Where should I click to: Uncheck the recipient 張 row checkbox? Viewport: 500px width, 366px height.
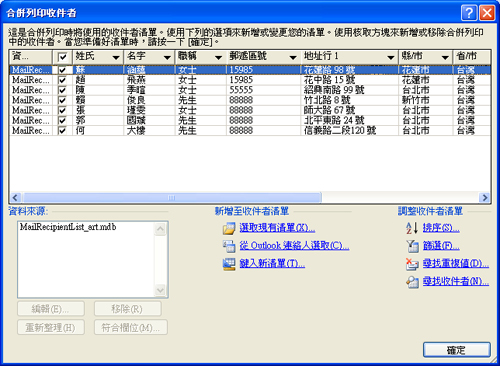(x=62, y=110)
